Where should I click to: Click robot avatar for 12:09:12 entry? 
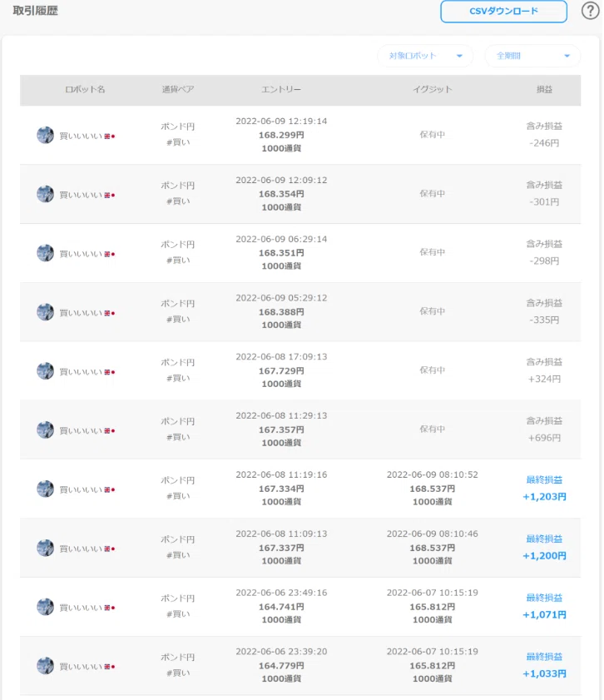click(x=45, y=194)
